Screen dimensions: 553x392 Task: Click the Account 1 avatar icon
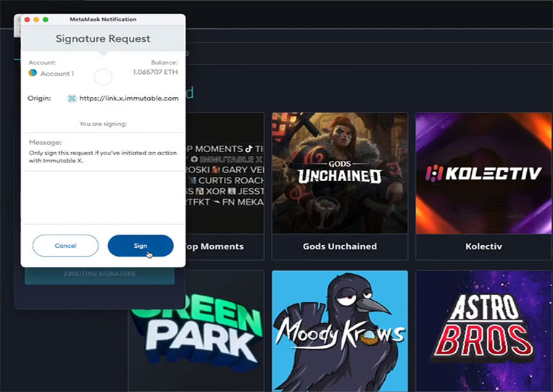coord(33,73)
